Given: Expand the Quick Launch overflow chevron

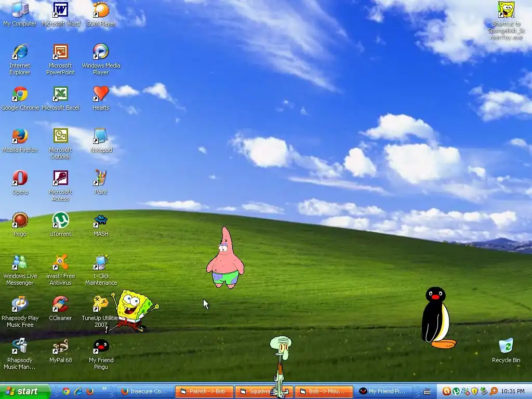Looking at the screenshot, I should pos(104,389).
